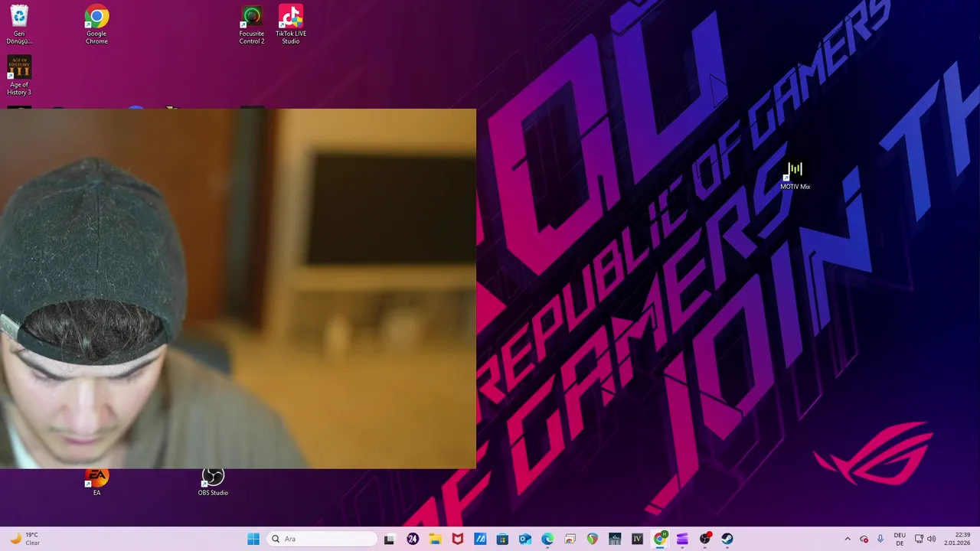Screen dimensions: 980x551
Task: Open volume speaker tray icon
Action: coord(932,539)
